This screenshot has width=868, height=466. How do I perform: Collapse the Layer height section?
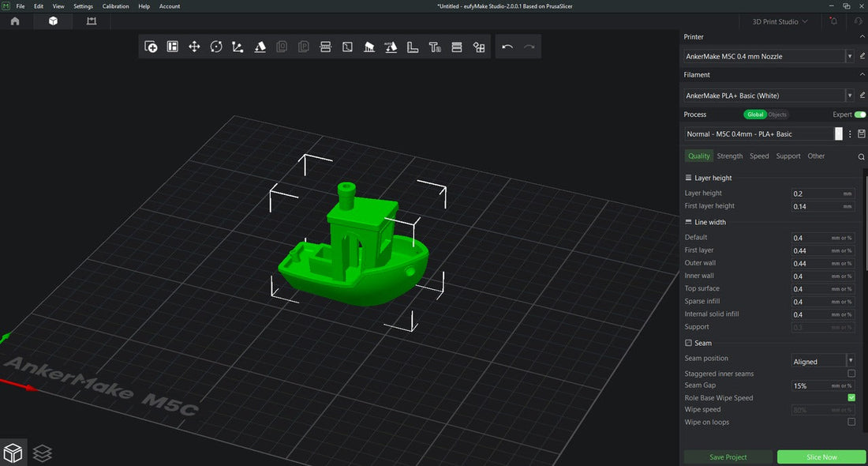(687, 178)
